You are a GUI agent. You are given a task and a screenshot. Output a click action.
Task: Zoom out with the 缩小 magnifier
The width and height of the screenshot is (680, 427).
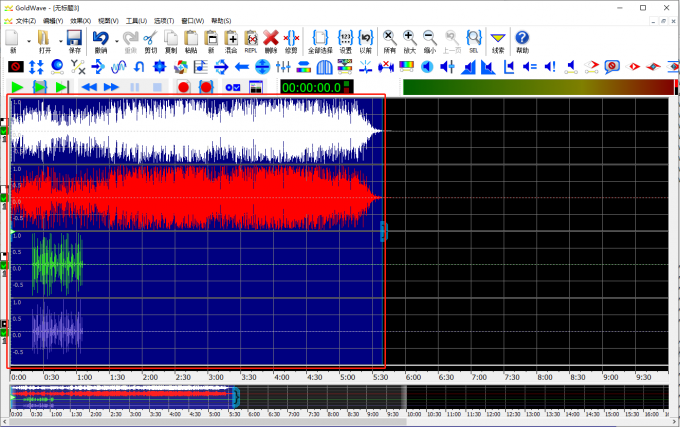(x=430, y=42)
